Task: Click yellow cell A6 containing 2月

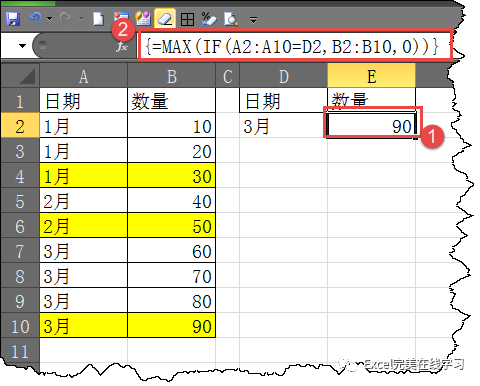Action: tap(84, 225)
